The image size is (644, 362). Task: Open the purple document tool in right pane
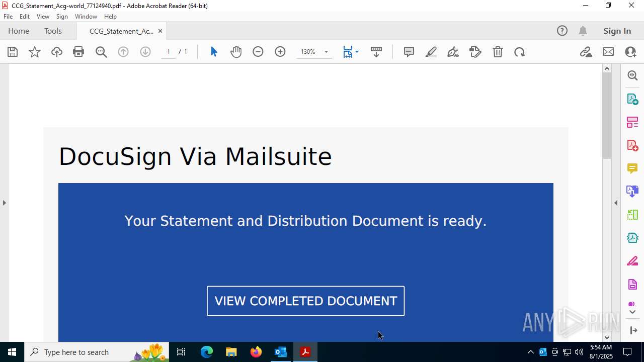632,285
